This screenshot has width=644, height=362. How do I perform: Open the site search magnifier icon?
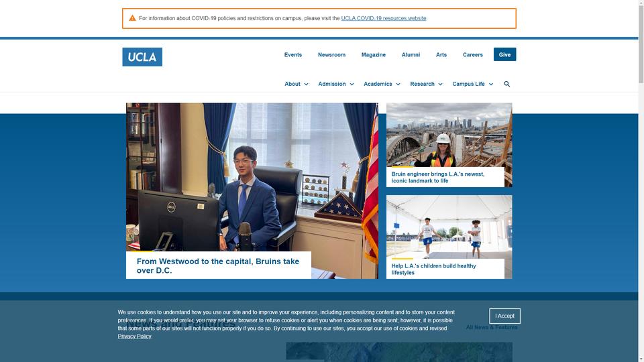pos(507,84)
